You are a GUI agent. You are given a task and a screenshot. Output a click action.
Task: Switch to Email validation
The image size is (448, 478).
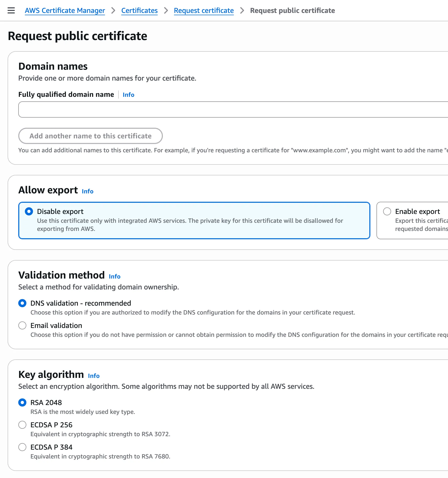pyautogui.click(x=22, y=325)
